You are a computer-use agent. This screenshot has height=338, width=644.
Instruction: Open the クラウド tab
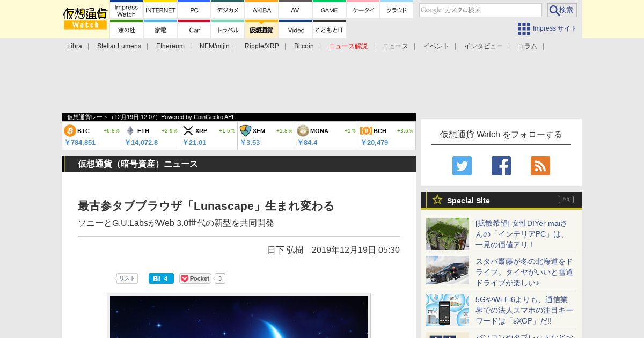pos(397,10)
